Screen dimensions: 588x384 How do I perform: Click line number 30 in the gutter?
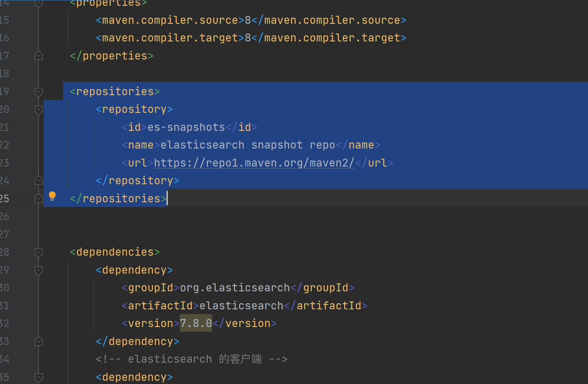pos(5,287)
